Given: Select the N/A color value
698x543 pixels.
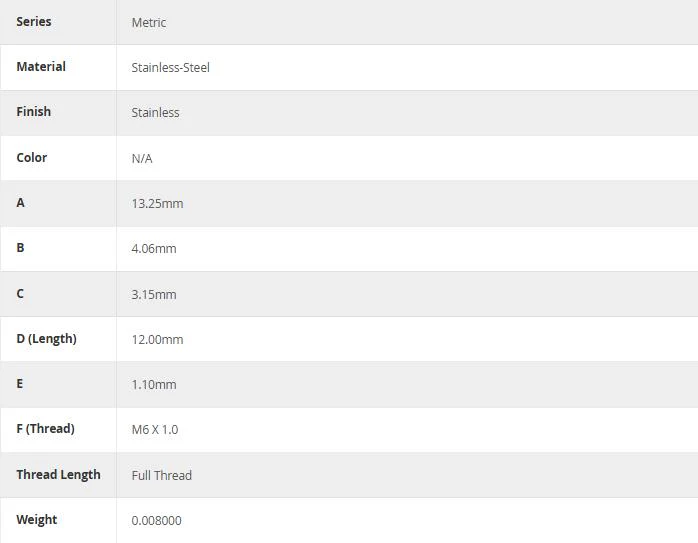Looking at the screenshot, I should click(x=142, y=158).
